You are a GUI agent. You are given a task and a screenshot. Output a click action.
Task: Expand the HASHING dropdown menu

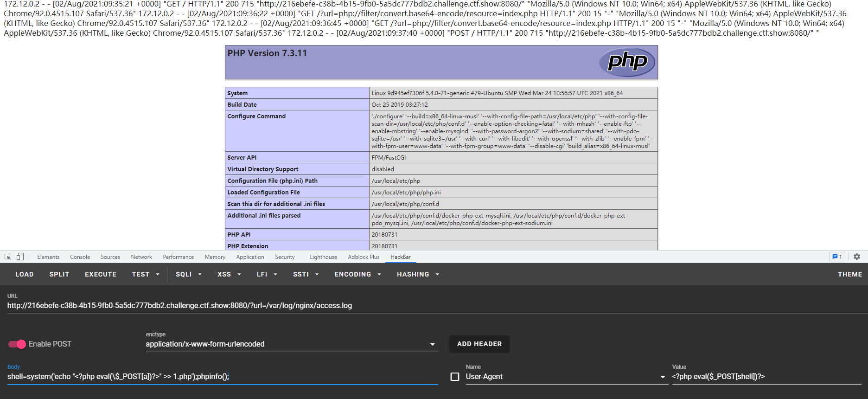coord(418,274)
